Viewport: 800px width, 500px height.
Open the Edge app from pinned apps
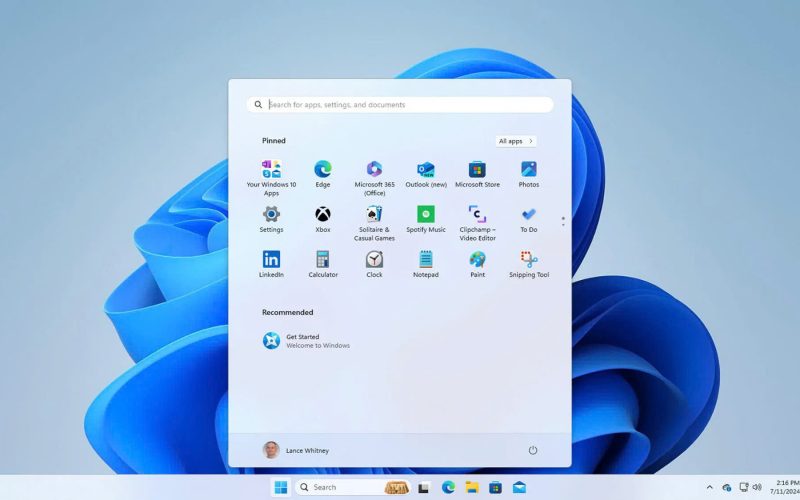tap(322, 170)
